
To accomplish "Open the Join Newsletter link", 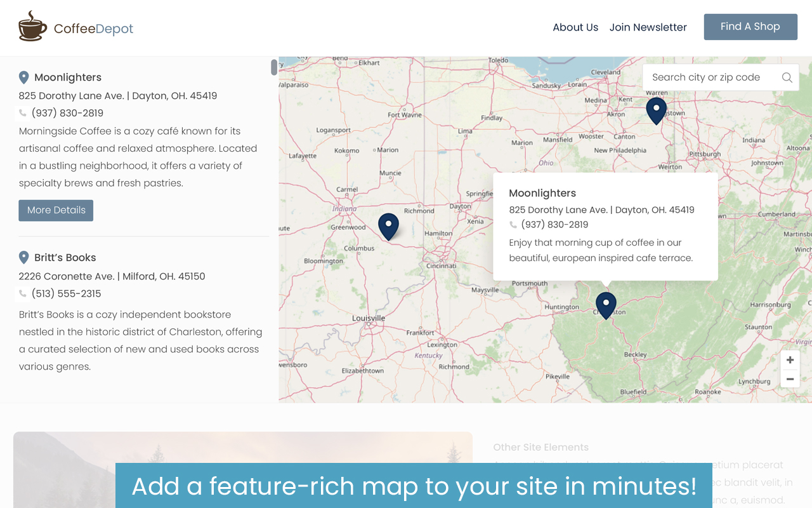I will point(648,27).
